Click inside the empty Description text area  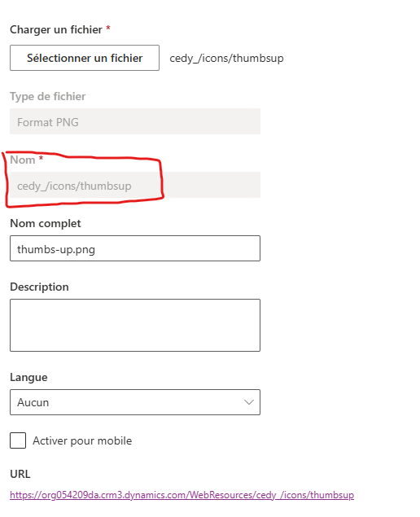[x=135, y=325]
